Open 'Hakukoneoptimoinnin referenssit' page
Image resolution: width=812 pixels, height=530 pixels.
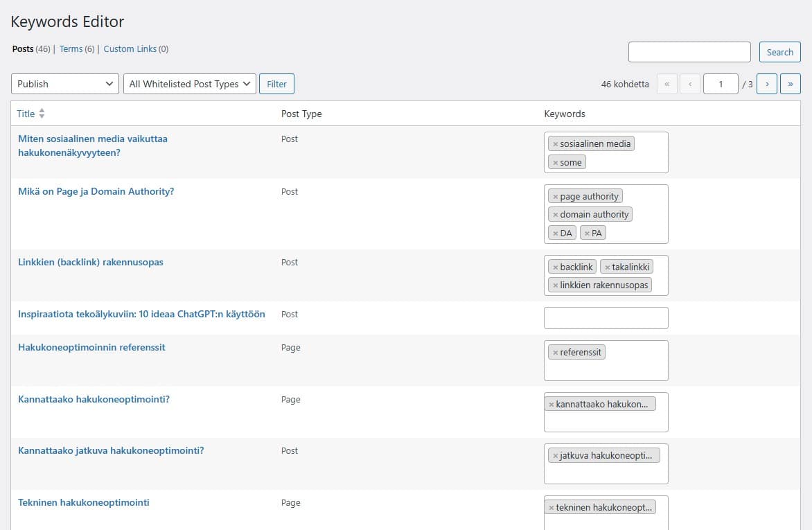click(91, 347)
